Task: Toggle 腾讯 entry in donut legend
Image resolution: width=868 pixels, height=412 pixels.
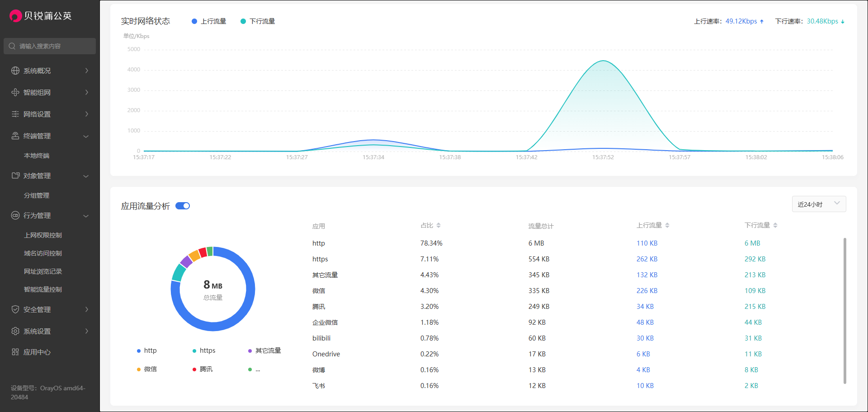Action: click(x=203, y=369)
